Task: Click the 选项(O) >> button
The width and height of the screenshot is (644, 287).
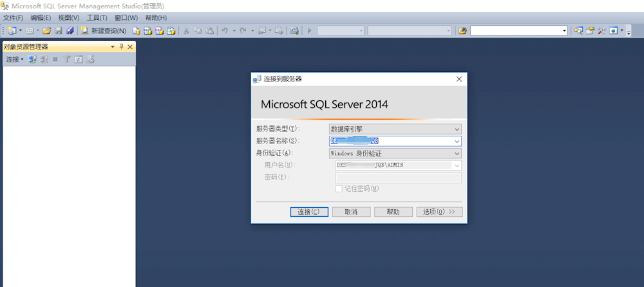Action: click(x=439, y=212)
